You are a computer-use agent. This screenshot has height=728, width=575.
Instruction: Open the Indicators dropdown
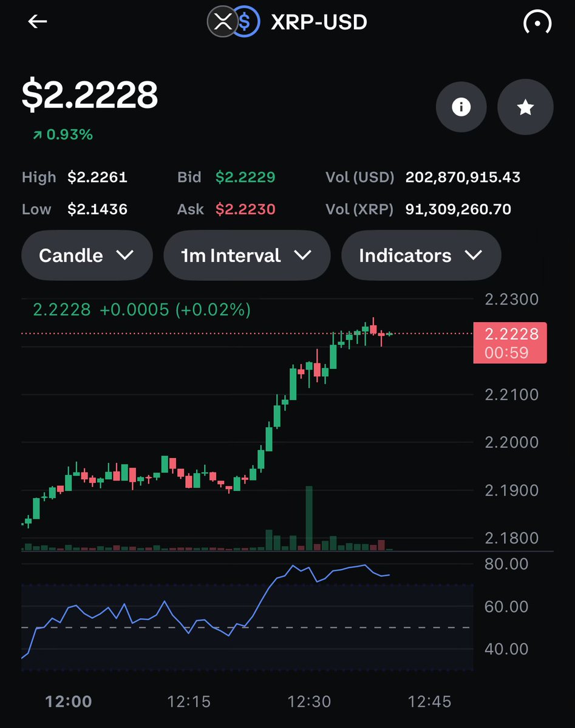tap(421, 255)
